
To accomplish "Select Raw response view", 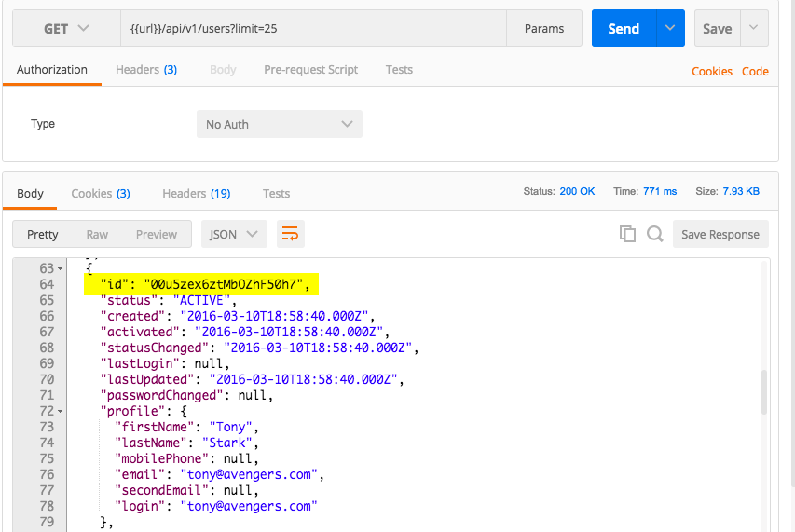I will point(97,234).
